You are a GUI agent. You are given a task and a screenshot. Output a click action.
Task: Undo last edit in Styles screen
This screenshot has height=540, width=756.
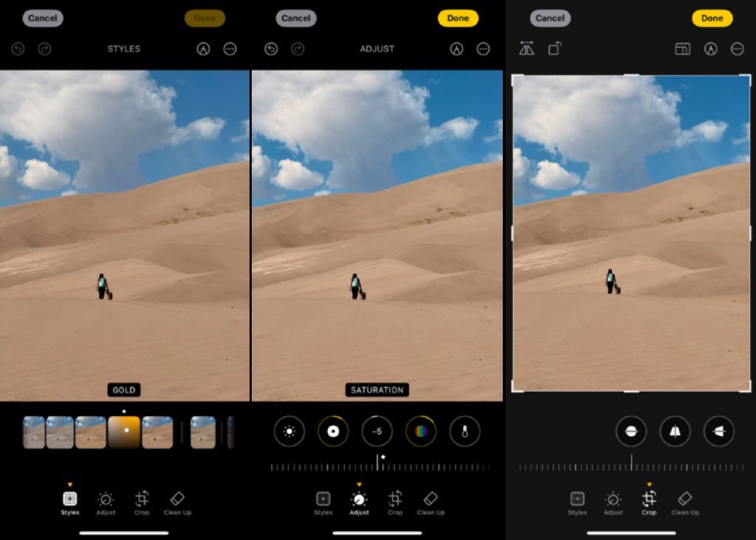[x=18, y=49]
